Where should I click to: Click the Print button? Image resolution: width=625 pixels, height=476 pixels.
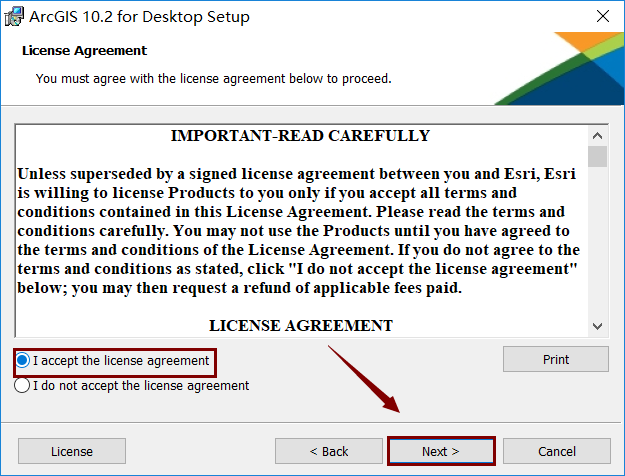[x=556, y=359]
